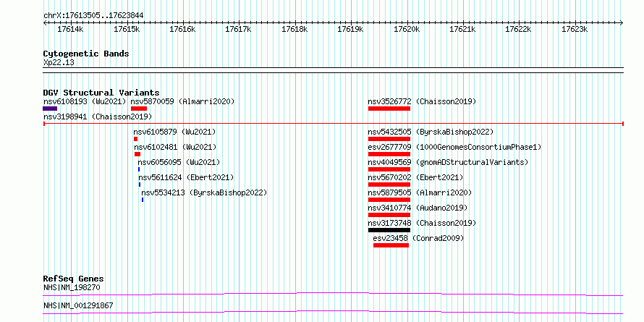Image resolution: width=644 pixels, height=322 pixels.
Task: Click the 17623k ruler label
Action: 575,30
